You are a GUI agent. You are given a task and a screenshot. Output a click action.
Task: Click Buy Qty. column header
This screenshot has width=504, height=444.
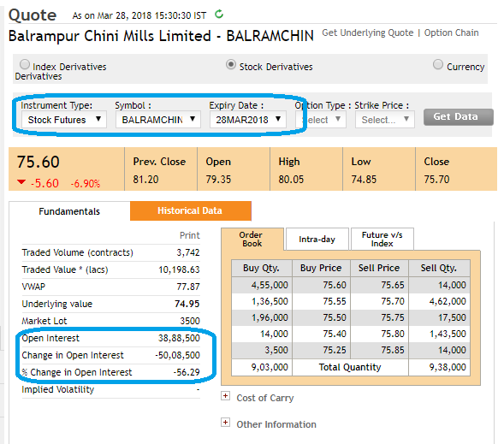[x=261, y=268]
